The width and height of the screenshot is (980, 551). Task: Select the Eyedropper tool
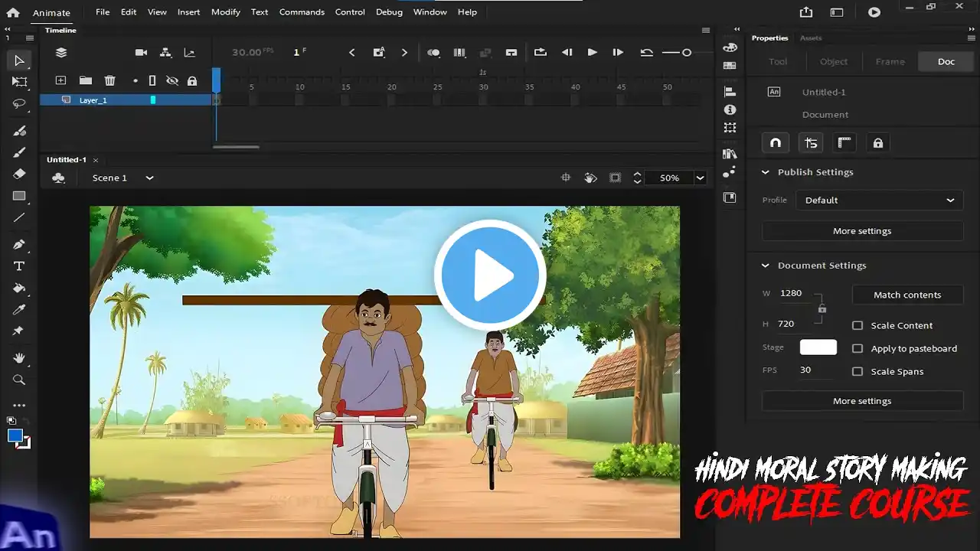19,310
